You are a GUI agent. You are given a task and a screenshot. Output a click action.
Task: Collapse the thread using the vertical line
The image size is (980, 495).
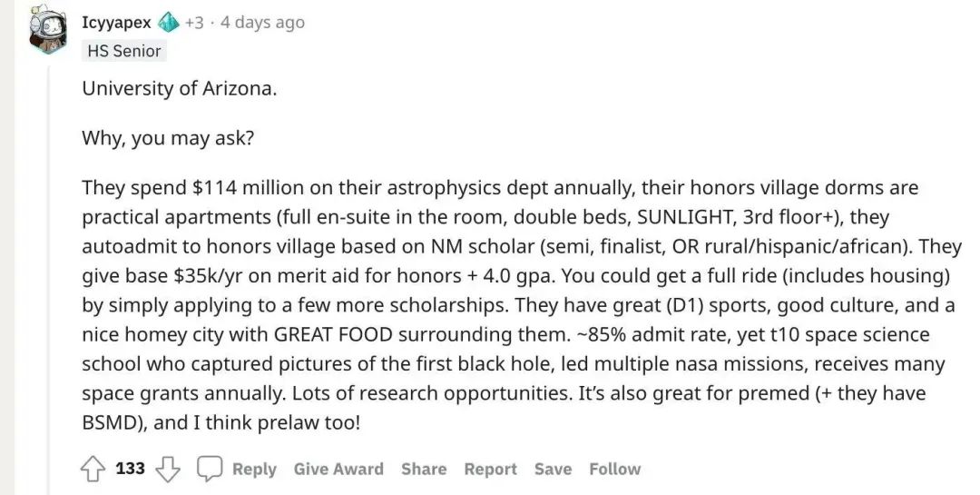(x=49, y=275)
